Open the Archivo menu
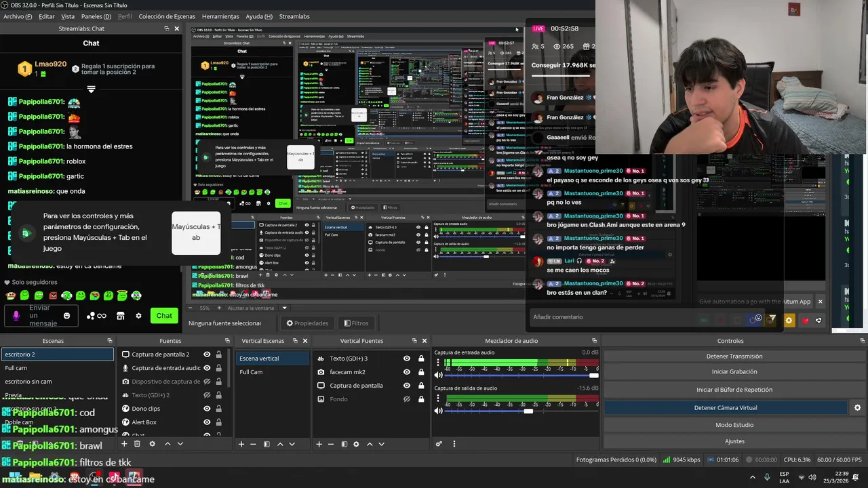The width and height of the screenshot is (868, 488). coord(18,16)
